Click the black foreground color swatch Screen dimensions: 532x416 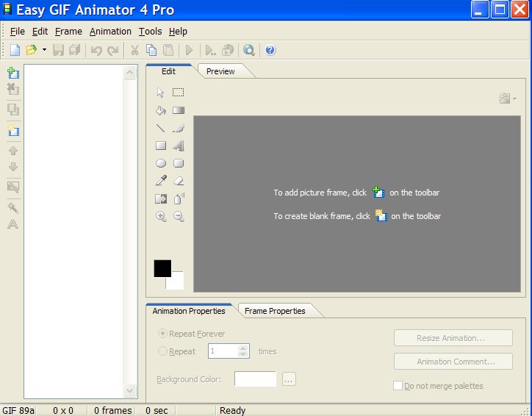(x=162, y=268)
